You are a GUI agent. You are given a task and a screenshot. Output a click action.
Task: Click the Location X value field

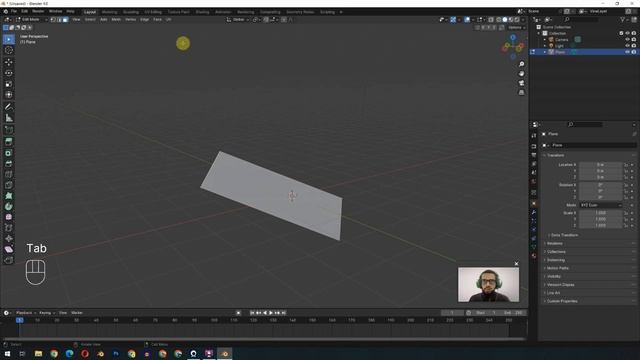coord(601,164)
